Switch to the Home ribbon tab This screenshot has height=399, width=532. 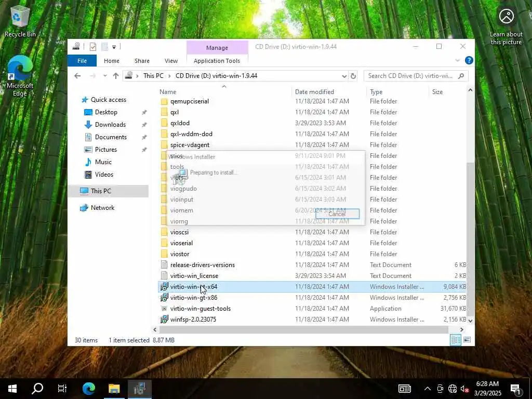point(112,61)
